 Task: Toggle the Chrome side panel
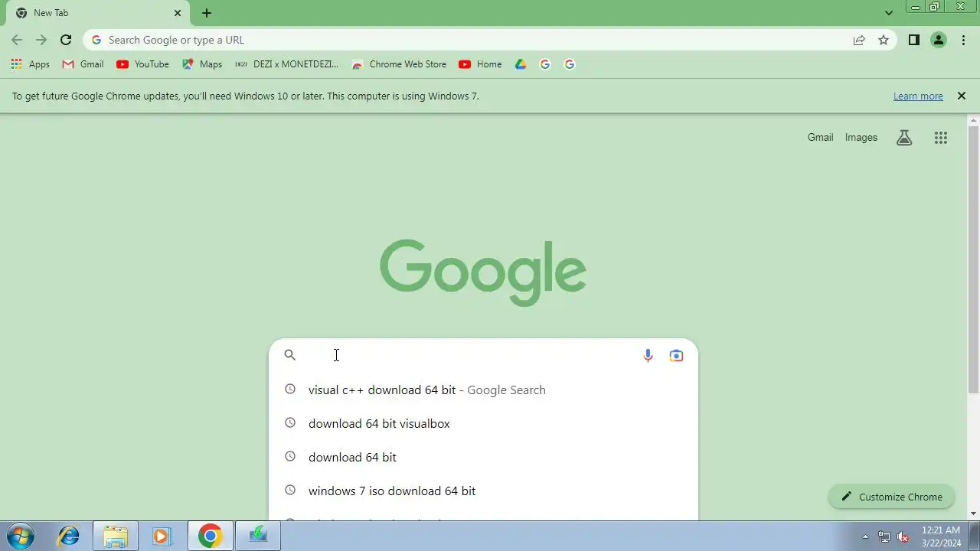click(914, 40)
